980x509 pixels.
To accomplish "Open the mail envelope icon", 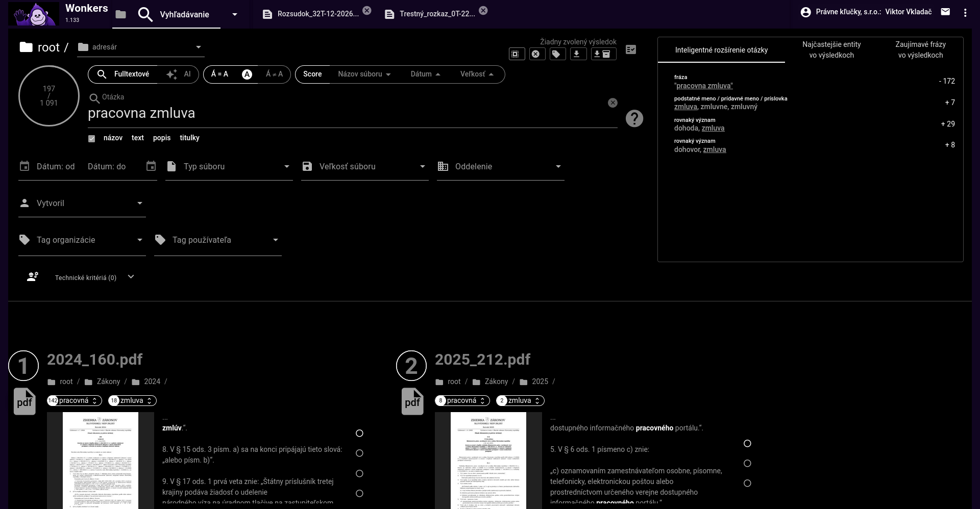I will pos(945,12).
